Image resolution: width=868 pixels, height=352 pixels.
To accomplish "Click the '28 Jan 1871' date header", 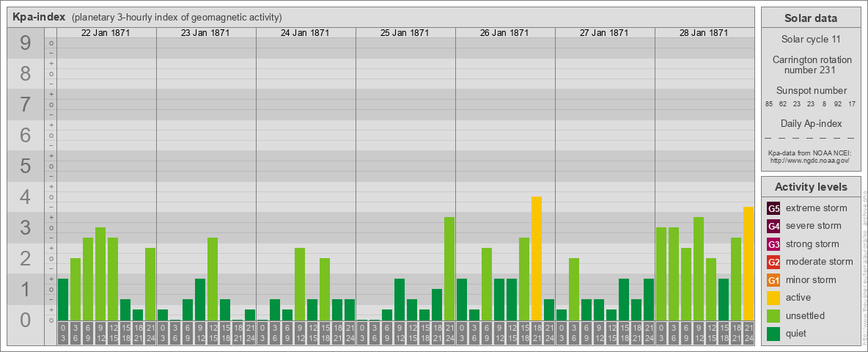I will pyautogui.click(x=704, y=33).
